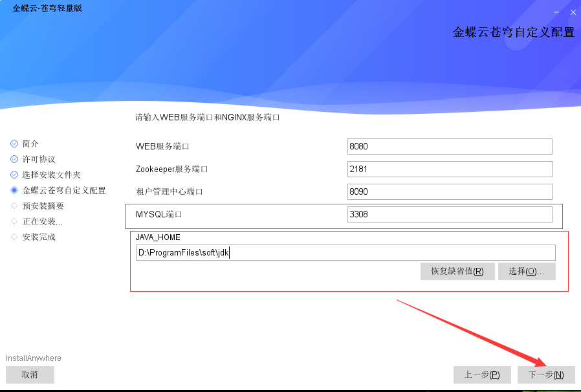Select the 许可协议 step label

(x=39, y=159)
